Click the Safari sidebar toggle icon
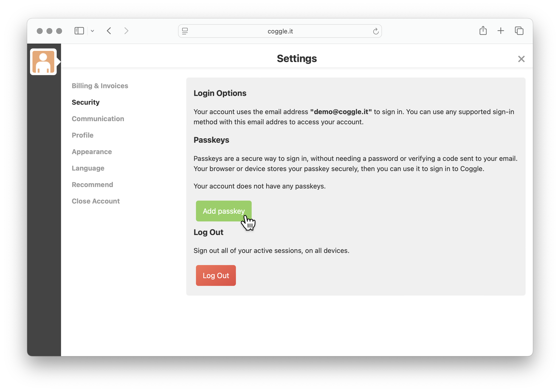Screen dimensions: 560x392 pyautogui.click(x=79, y=31)
